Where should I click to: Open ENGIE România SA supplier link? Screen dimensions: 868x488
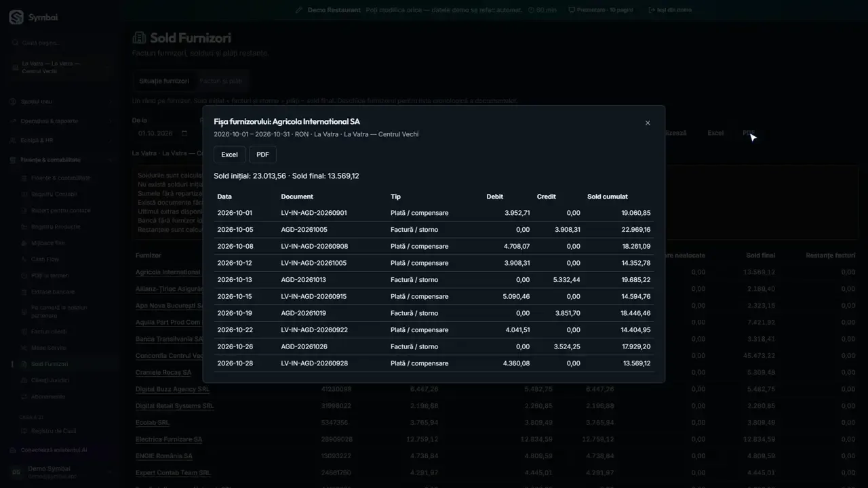pos(164,456)
